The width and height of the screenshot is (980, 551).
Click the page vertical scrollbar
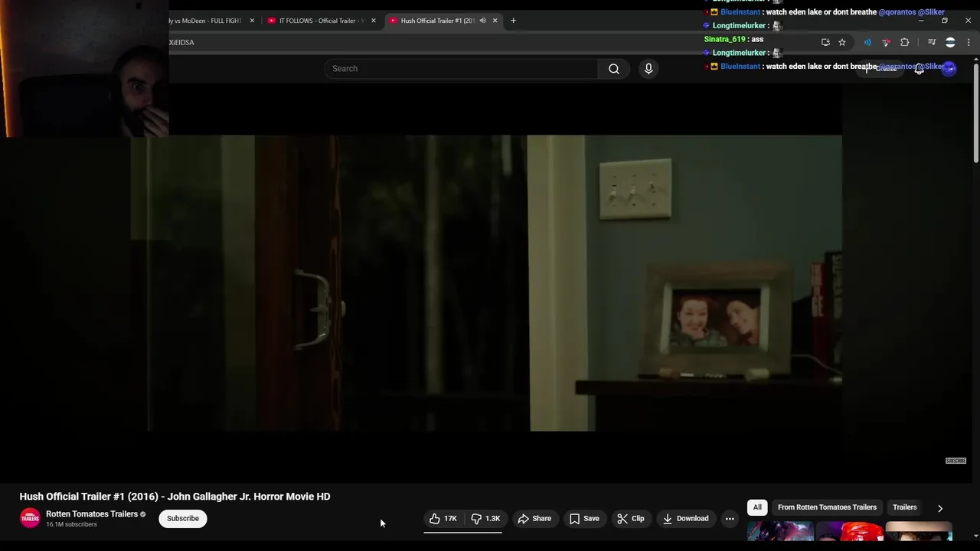pyautogui.click(x=975, y=115)
